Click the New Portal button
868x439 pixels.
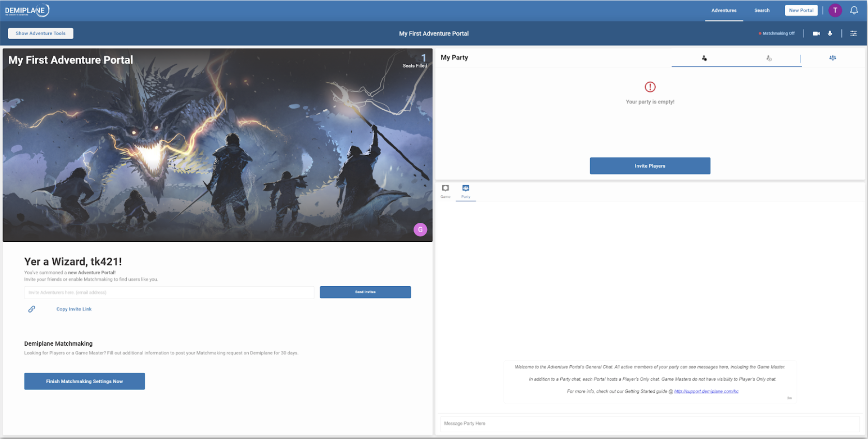[x=801, y=10]
